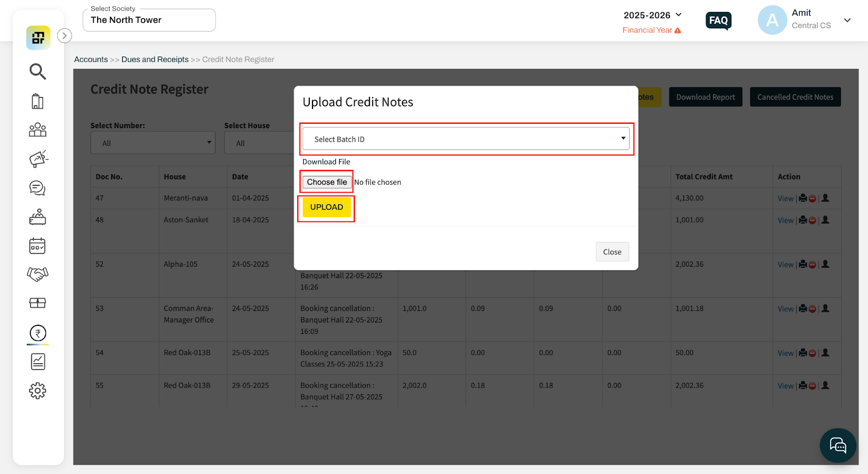This screenshot has height=474, width=868.
Task: Open the rupee accounts icon
Action: [38, 333]
